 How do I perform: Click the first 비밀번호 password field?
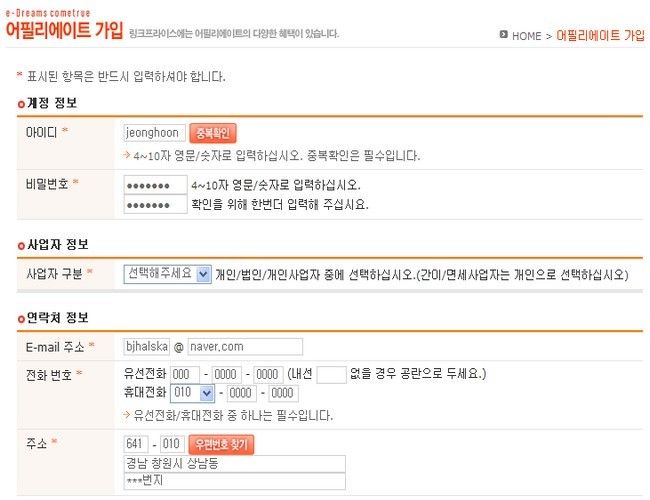pos(155,185)
